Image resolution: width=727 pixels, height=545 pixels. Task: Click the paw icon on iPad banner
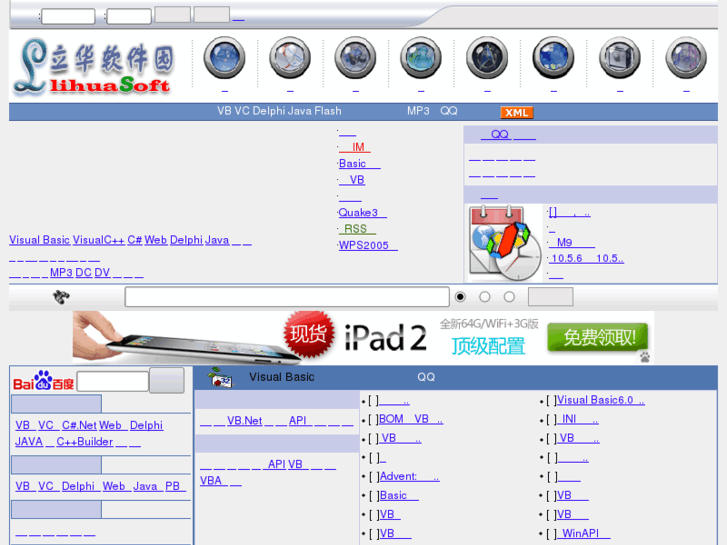tap(644, 357)
